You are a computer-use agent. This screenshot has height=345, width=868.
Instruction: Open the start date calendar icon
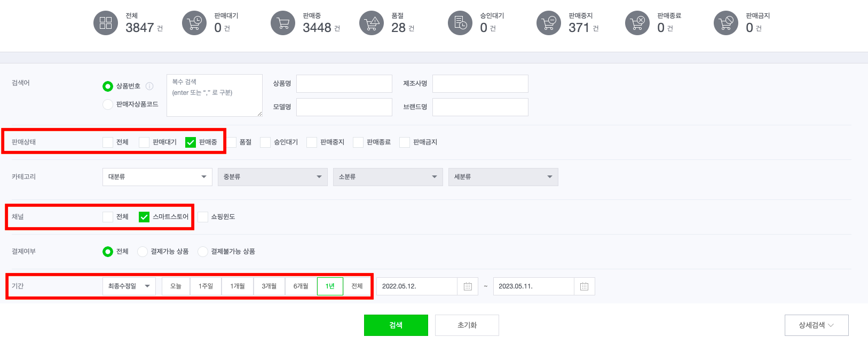coord(468,286)
